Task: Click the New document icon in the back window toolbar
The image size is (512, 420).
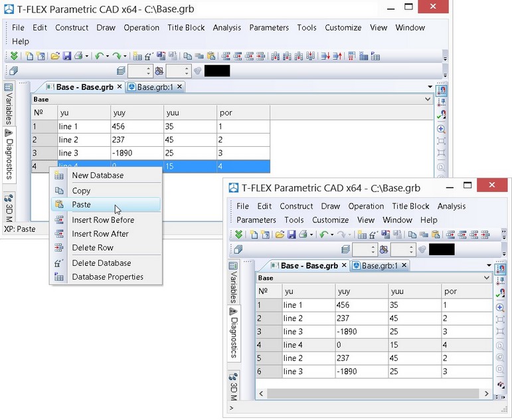Action: 29,56
